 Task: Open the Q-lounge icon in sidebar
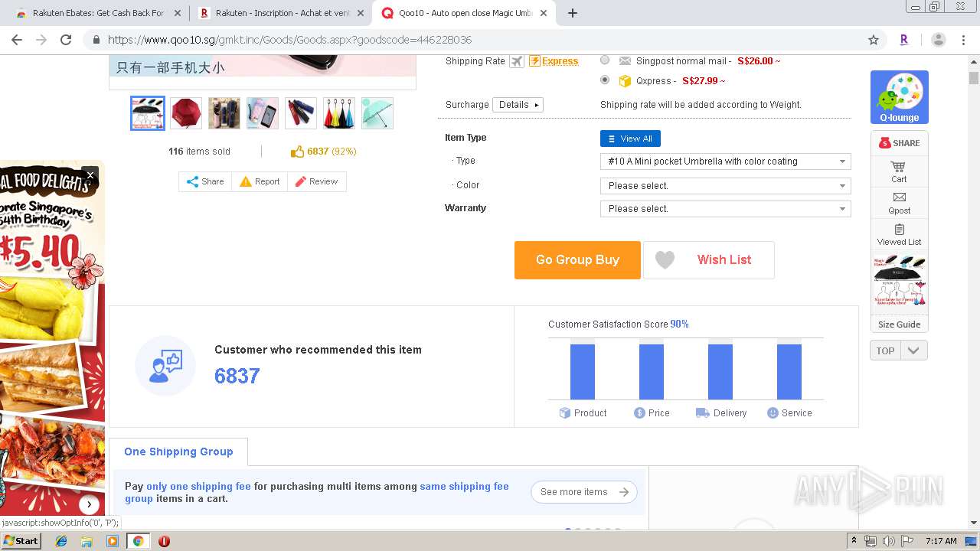(899, 97)
